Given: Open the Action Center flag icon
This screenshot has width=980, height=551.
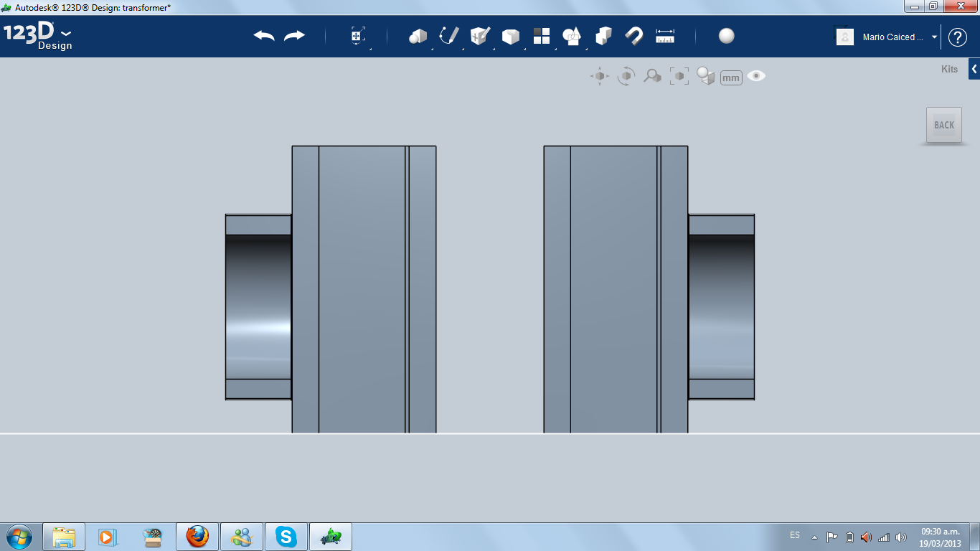Looking at the screenshot, I should [832, 537].
